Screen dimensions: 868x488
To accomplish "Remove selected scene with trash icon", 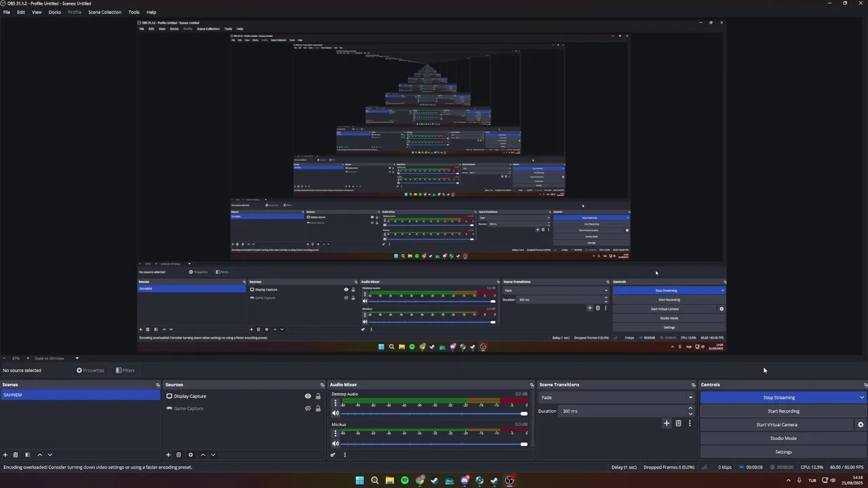I will (16, 455).
